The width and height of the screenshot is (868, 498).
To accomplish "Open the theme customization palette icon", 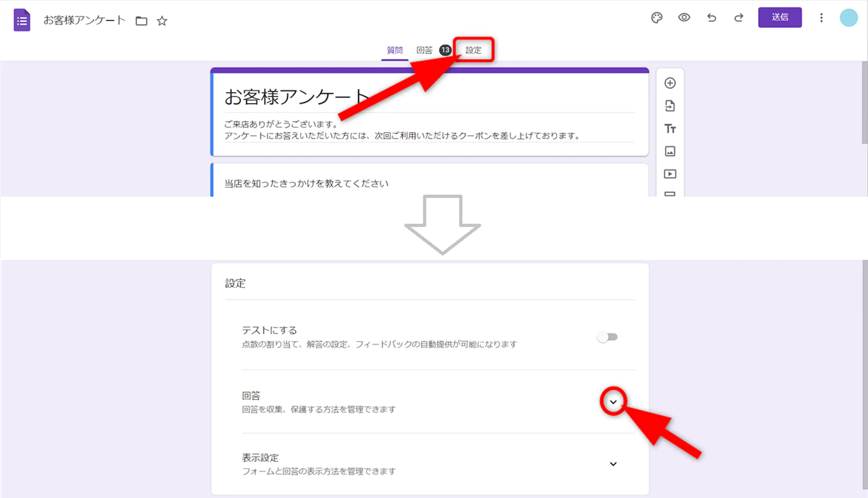I will [657, 18].
